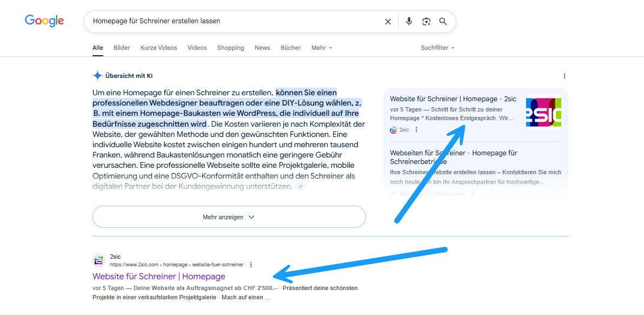Open Google Lens image search icon

tap(426, 22)
